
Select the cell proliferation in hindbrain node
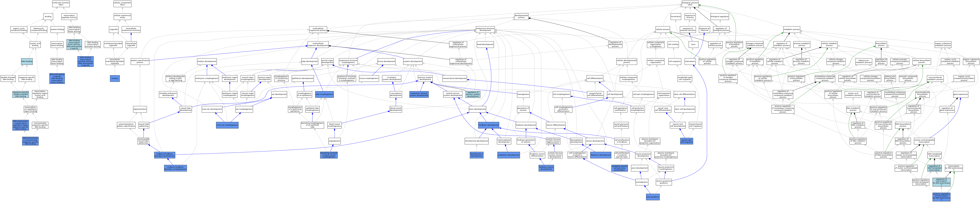[x=622, y=141]
